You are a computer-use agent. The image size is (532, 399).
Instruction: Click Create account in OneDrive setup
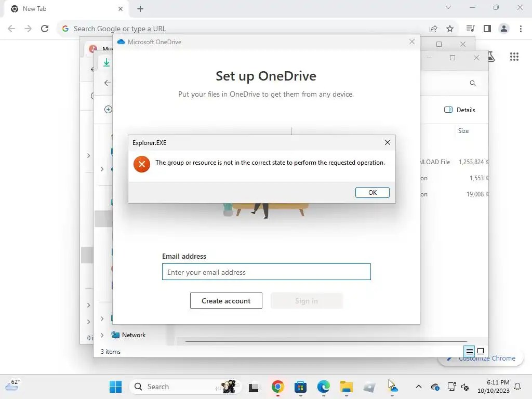[x=226, y=301]
